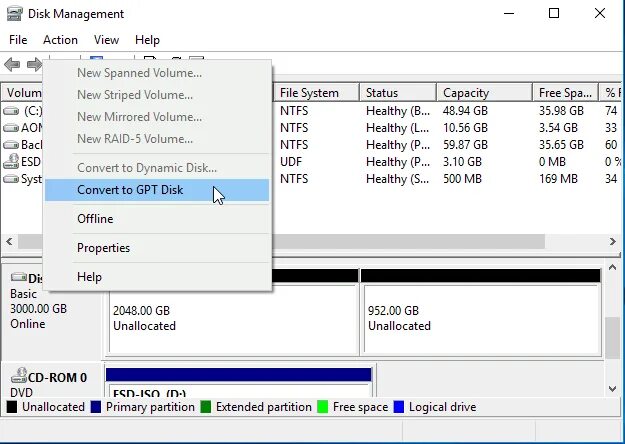Screen dimensions: 625x444
Task: Click the UDF file system cell
Action: click(x=291, y=162)
